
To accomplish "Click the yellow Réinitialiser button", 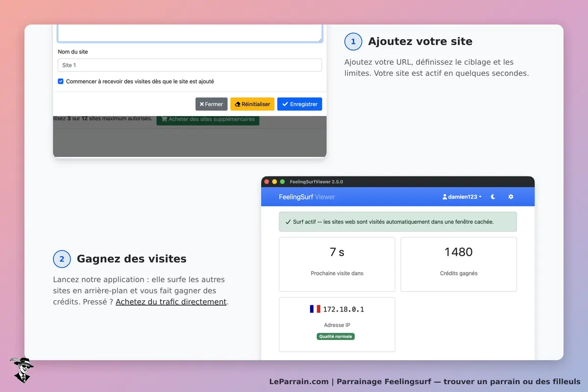I will pos(252,104).
